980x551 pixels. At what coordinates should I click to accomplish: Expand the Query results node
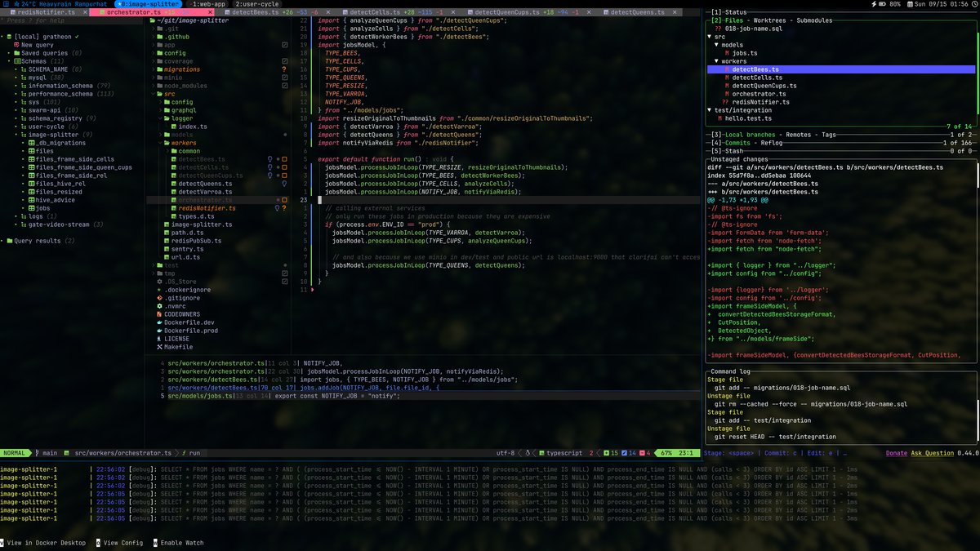(3, 241)
